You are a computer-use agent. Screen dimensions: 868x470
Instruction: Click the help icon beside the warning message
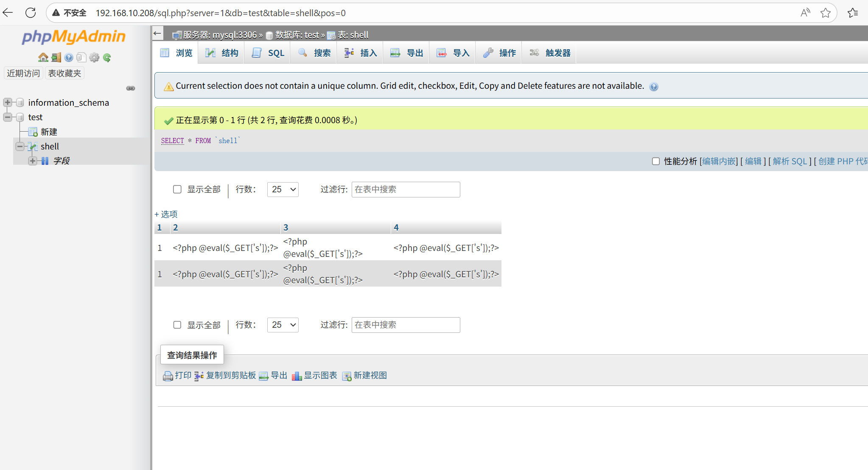pos(654,87)
